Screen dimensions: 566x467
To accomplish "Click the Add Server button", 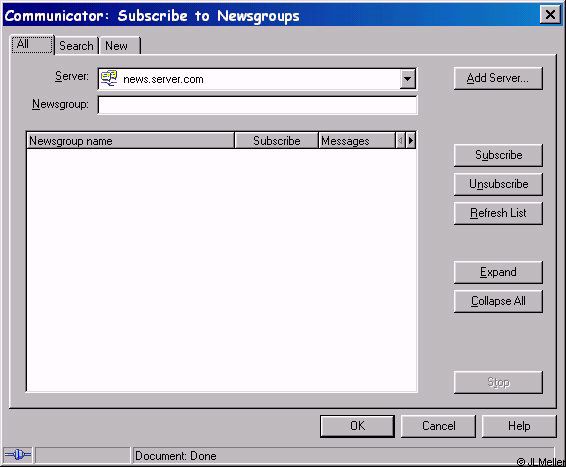I will coord(498,78).
